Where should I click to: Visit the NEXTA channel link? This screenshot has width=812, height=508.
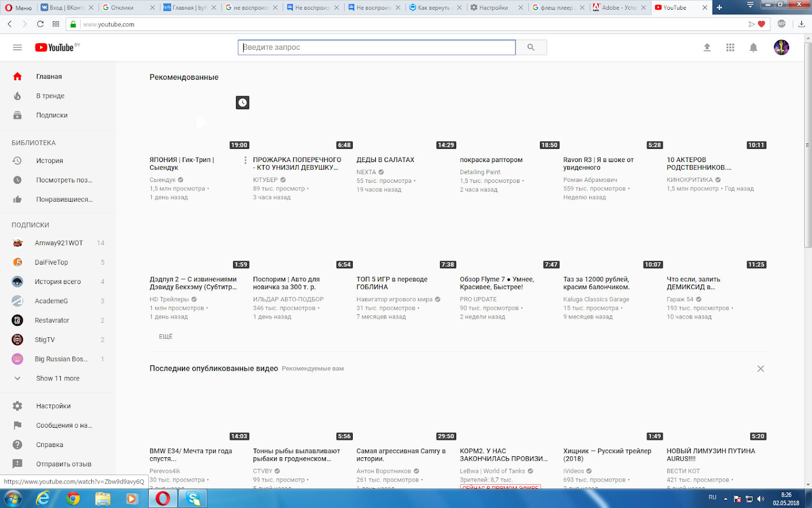[x=366, y=172]
